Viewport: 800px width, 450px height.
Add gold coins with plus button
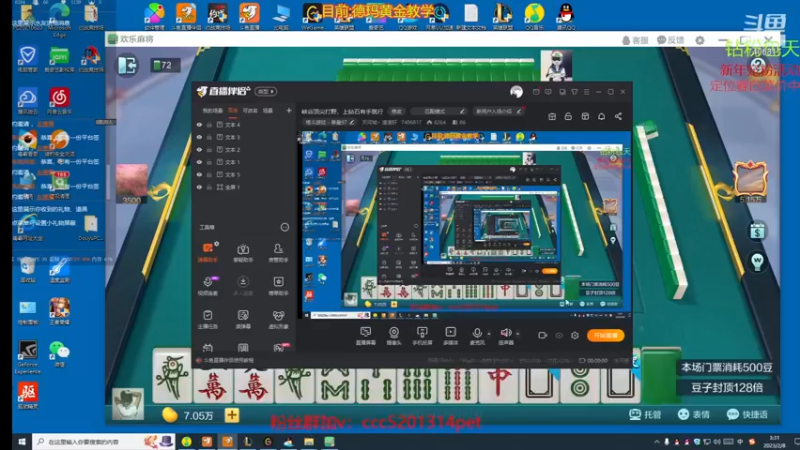(x=232, y=415)
